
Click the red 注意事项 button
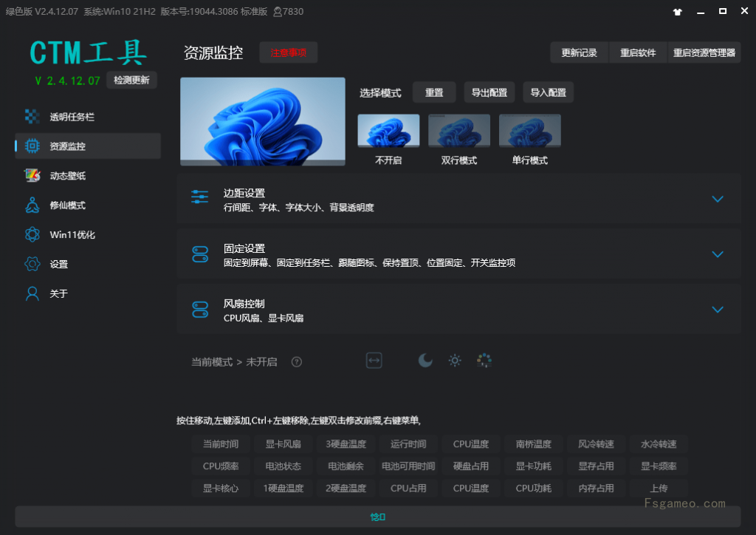click(289, 52)
